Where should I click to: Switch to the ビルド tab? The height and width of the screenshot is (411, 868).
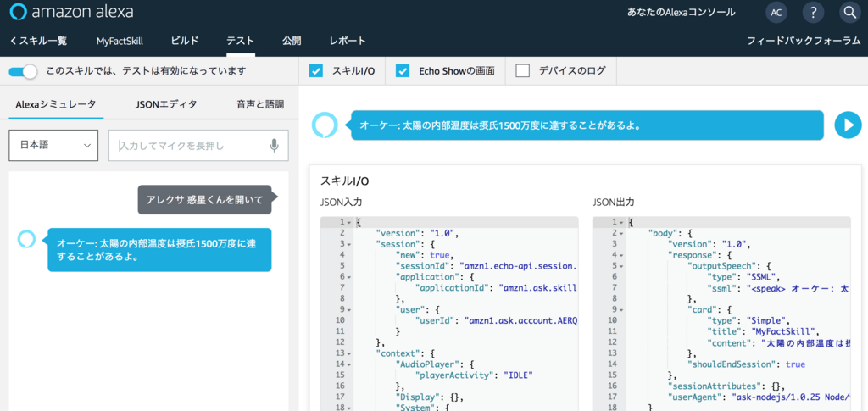coord(184,41)
